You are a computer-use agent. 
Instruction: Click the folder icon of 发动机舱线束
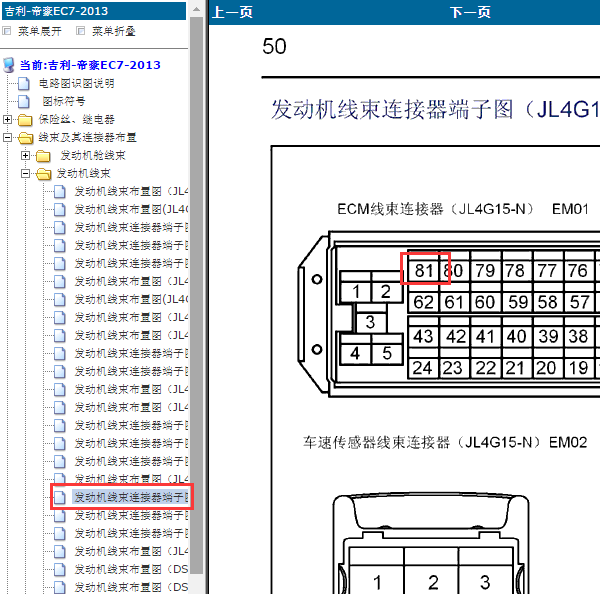point(43,156)
